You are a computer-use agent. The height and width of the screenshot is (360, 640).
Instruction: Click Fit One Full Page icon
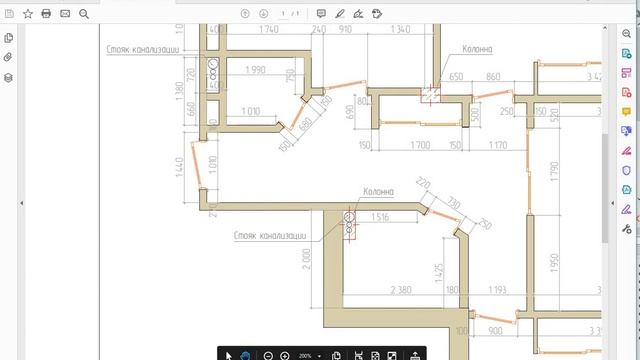[x=375, y=356]
